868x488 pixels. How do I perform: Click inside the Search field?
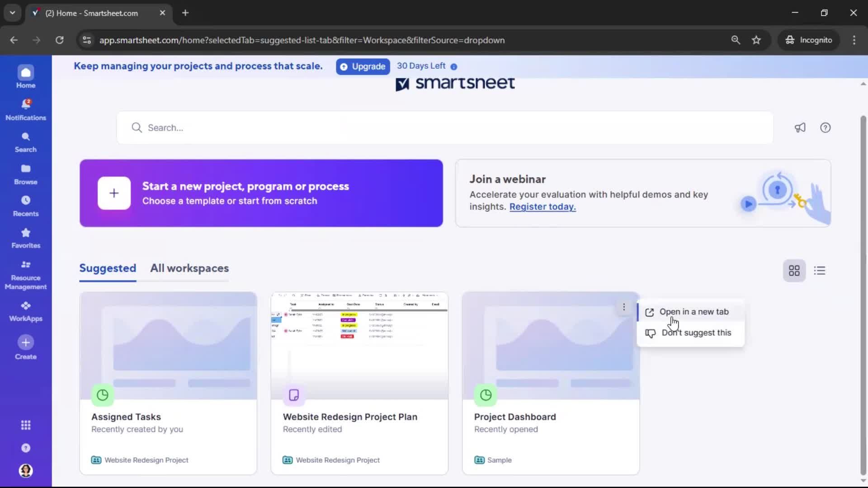316,128
